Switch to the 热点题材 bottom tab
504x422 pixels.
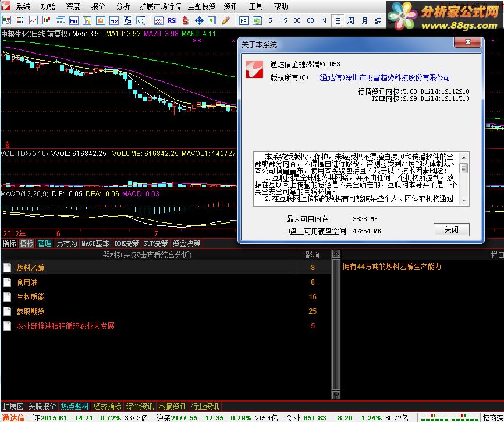[x=74, y=406]
